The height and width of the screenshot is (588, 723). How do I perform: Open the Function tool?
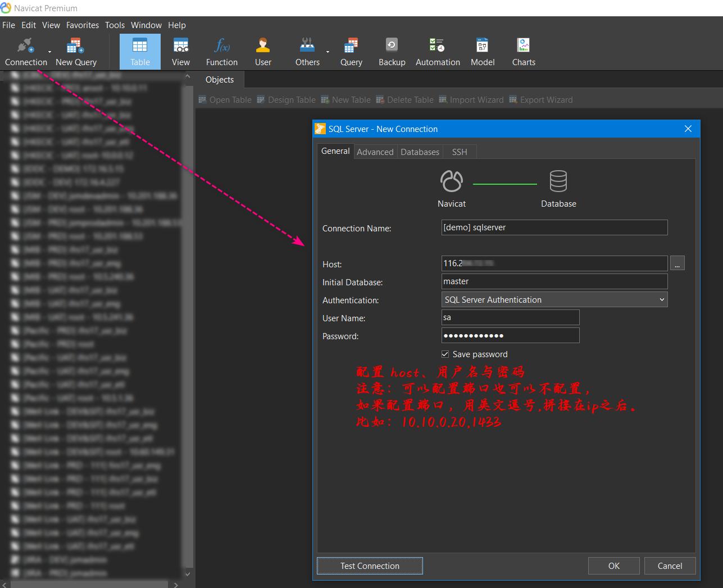pyautogui.click(x=221, y=51)
